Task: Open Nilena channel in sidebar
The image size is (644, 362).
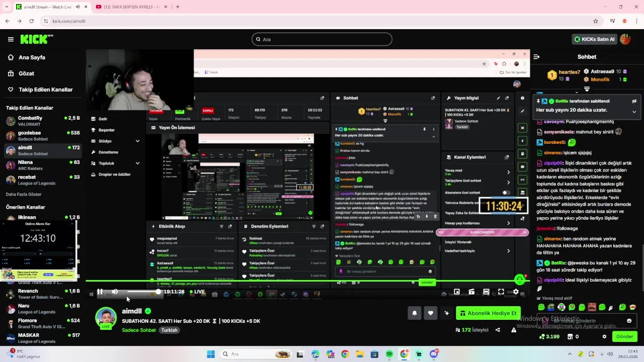Action: pos(43,165)
